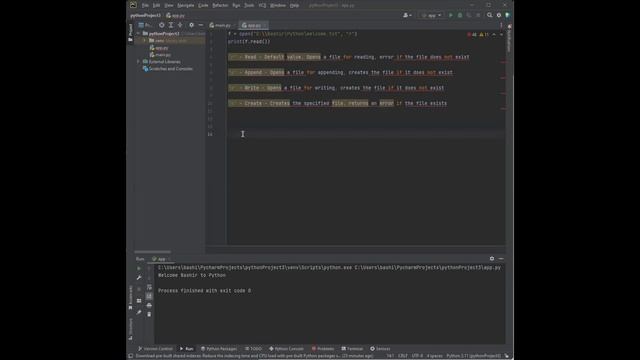The image size is (640, 360).
Task: Expand all in Project panel
Action: (171, 25)
